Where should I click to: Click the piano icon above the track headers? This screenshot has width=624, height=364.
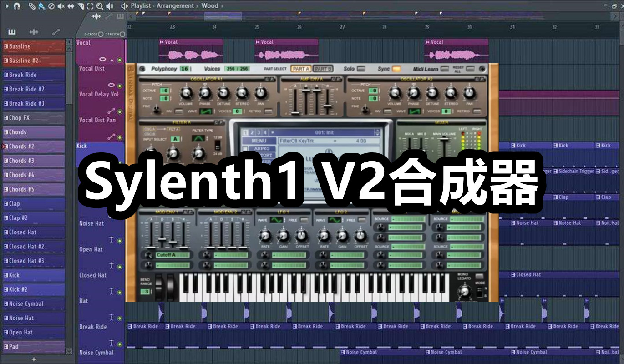pyautogui.click(x=121, y=16)
